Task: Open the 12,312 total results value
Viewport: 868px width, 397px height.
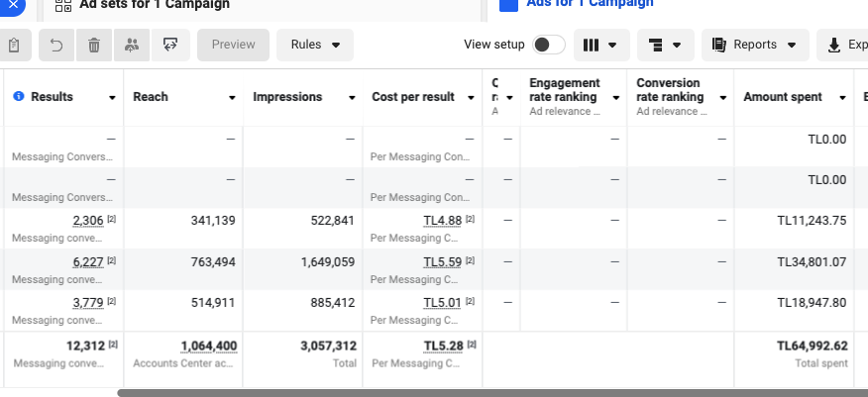Action: (x=85, y=347)
